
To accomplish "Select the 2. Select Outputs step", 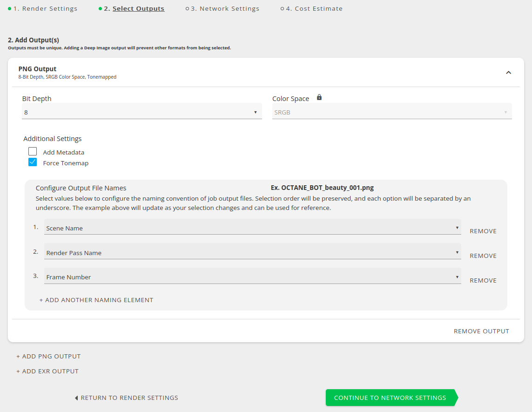I will click(x=131, y=8).
